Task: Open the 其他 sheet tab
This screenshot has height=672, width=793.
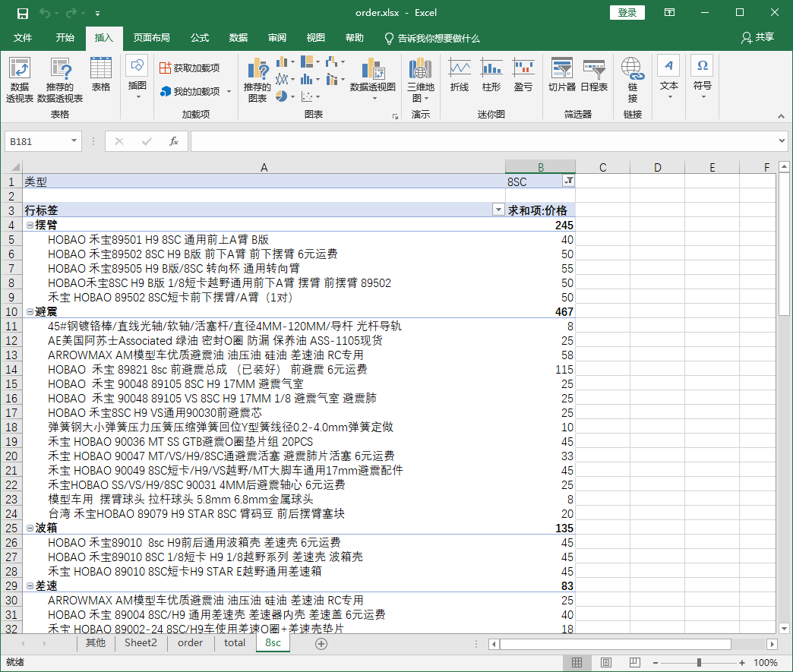Action: click(96, 642)
